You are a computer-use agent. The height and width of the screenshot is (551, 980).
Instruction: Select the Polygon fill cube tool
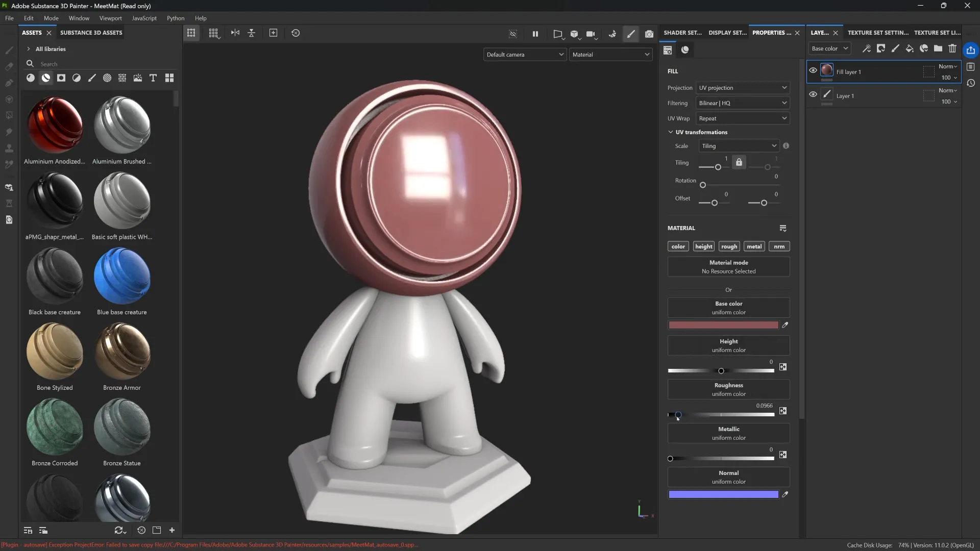click(x=9, y=99)
